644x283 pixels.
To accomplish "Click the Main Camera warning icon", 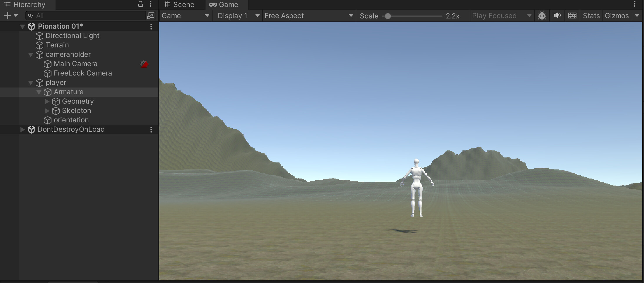I will (x=144, y=64).
